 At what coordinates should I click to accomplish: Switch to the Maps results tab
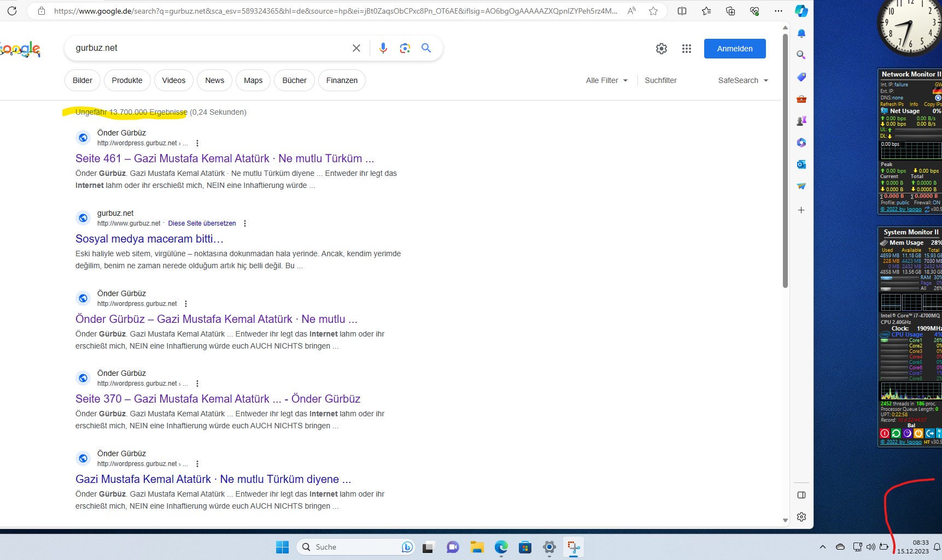253,80
